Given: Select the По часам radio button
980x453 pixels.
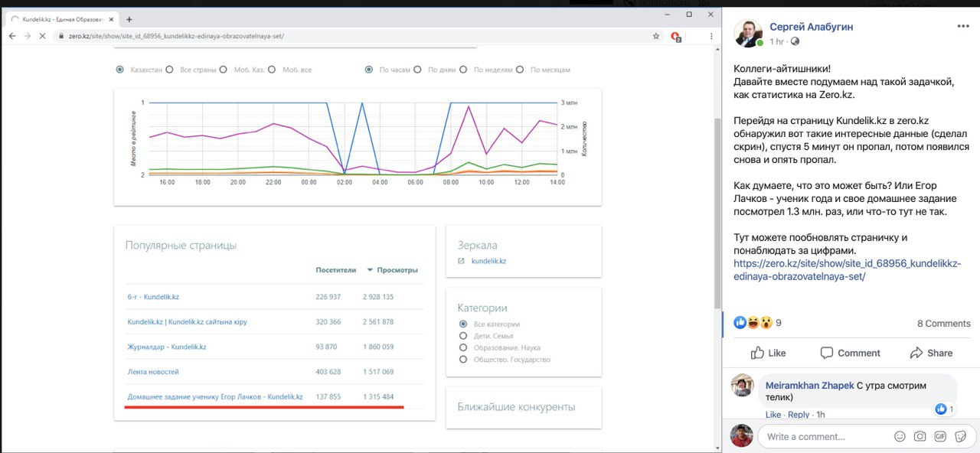Looking at the screenshot, I should pos(368,70).
